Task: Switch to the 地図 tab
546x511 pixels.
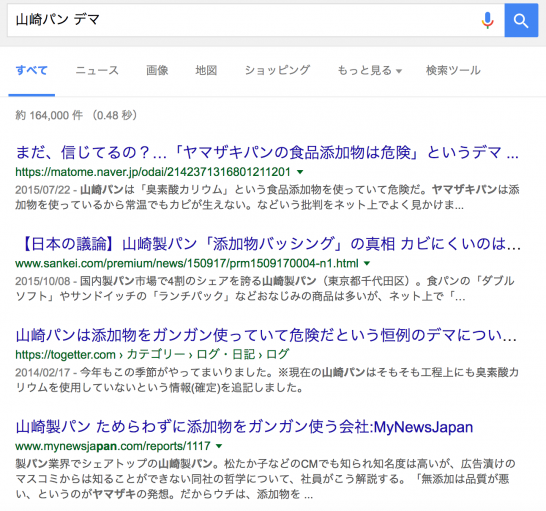Action: tap(206, 70)
